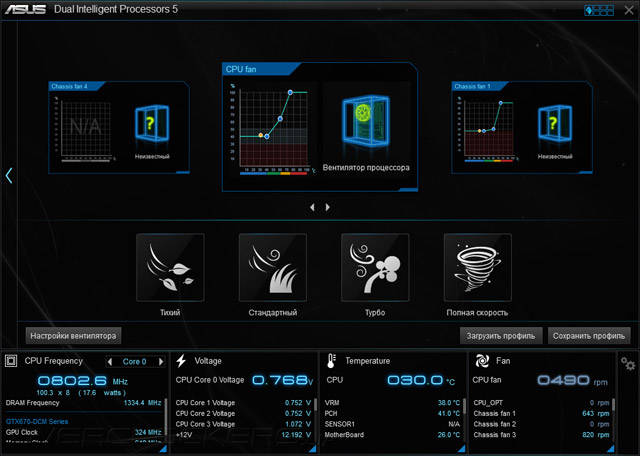
Task: Select the Chassis fan 4 card
Action: click(119, 127)
